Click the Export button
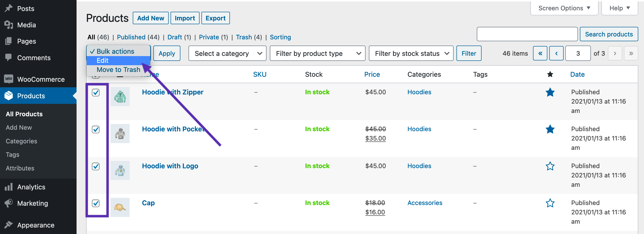644x234 pixels. 215,18
